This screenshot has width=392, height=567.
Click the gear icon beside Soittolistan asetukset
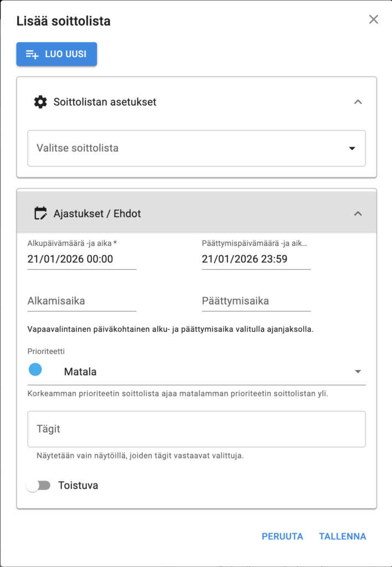tap(40, 102)
